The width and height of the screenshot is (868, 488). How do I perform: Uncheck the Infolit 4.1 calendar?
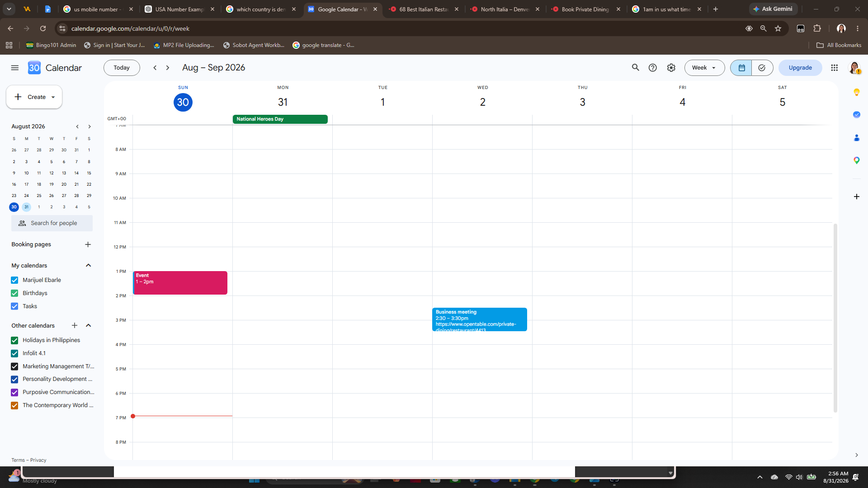click(x=14, y=353)
